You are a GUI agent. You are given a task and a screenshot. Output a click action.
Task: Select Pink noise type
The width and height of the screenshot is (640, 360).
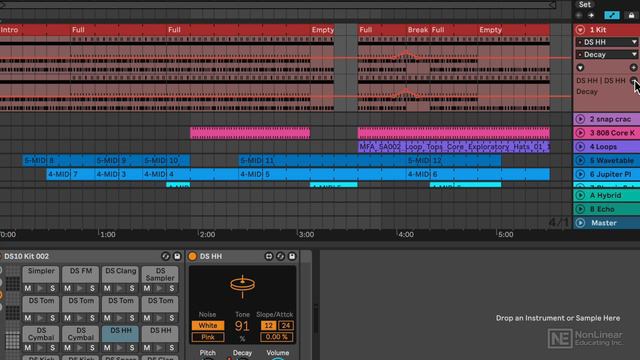click(x=208, y=337)
